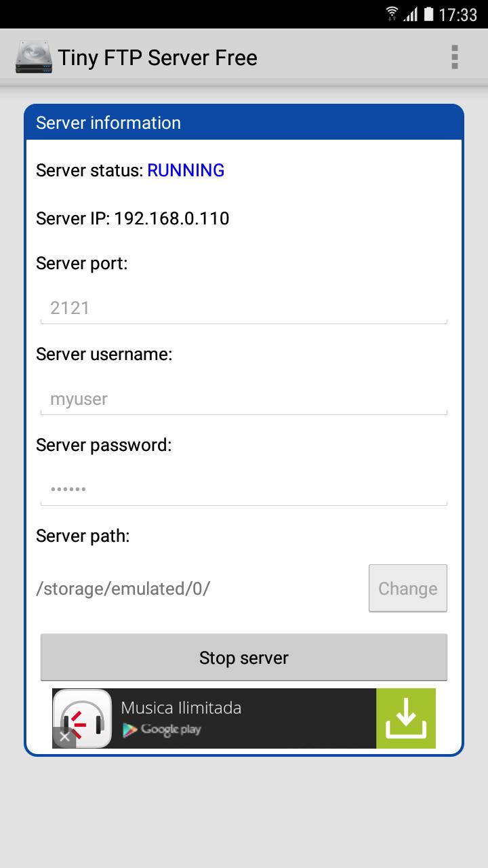The height and width of the screenshot is (868, 488).
Task: Close the ad with the X icon
Action: pos(64,736)
